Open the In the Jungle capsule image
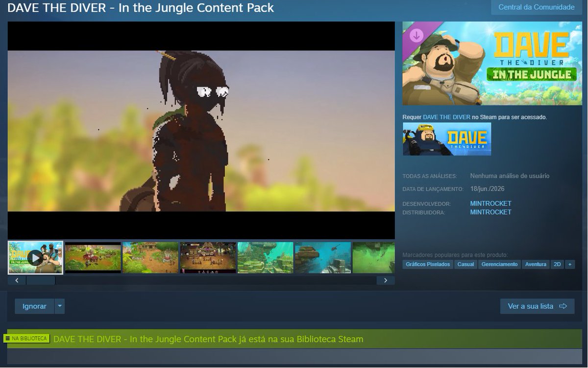 492,64
